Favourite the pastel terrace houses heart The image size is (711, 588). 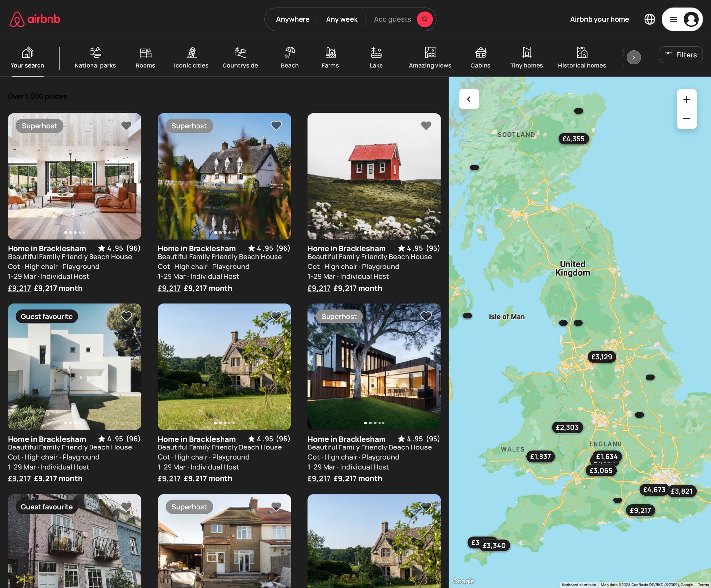point(126,507)
